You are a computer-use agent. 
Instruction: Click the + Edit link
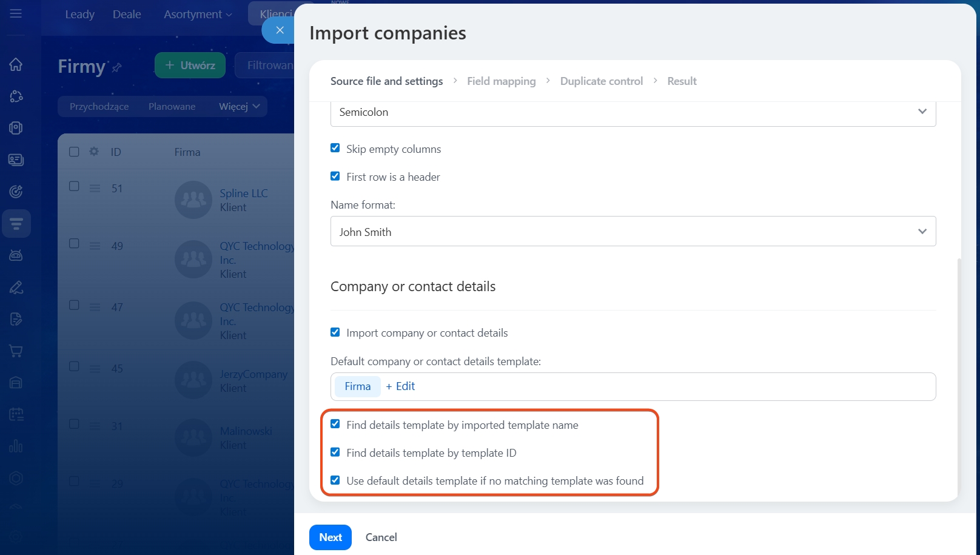click(x=400, y=386)
